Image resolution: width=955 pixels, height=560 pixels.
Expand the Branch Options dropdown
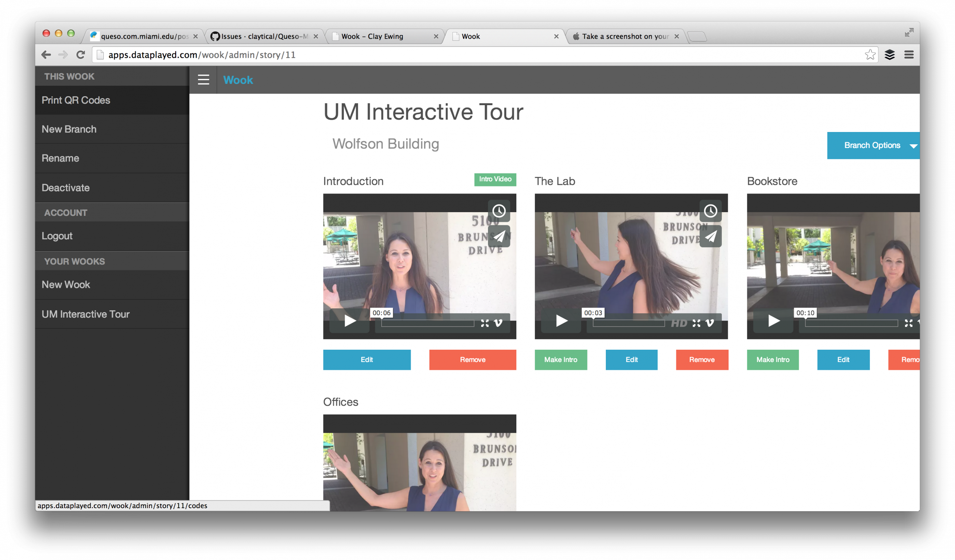873,145
